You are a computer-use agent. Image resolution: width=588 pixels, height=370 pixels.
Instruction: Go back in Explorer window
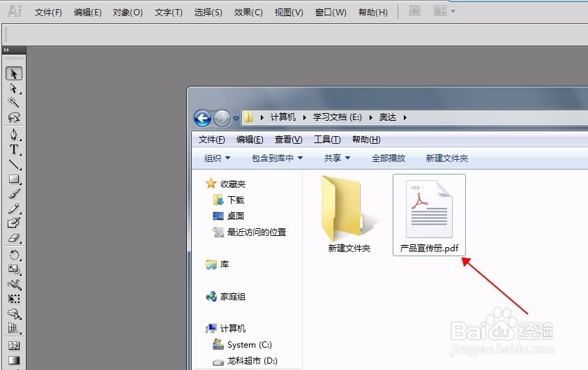(x=202, y=118)
